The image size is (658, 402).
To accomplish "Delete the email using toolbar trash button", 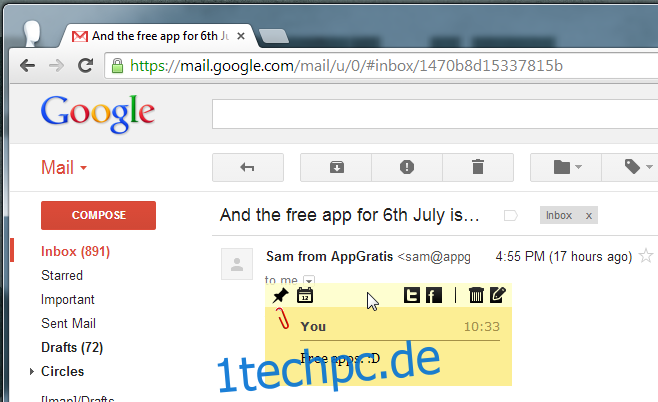I will click(478, 167).
